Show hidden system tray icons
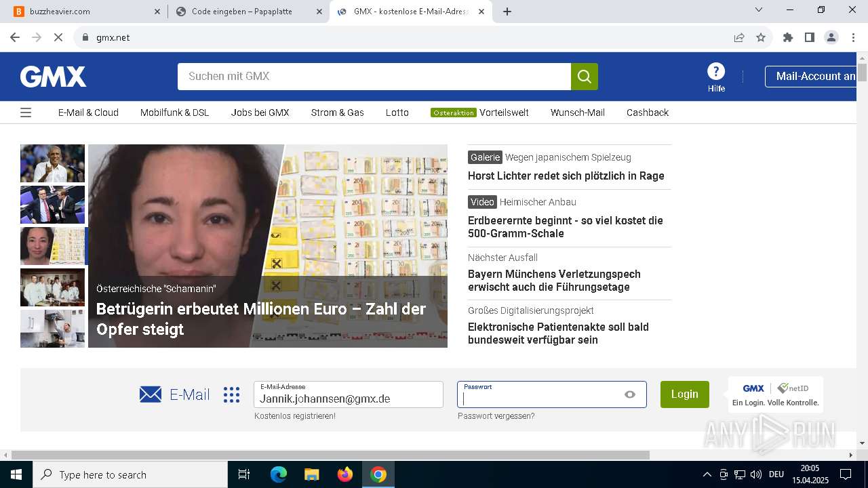The width and height of the screenshot is (868, 488). [707, 474]
